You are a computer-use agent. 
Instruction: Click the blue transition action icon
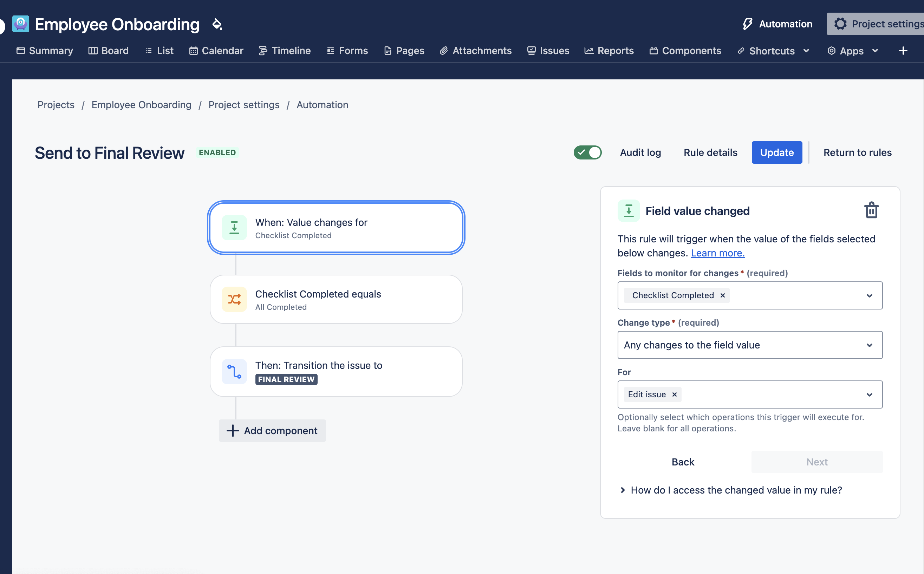tap(234, 371)
